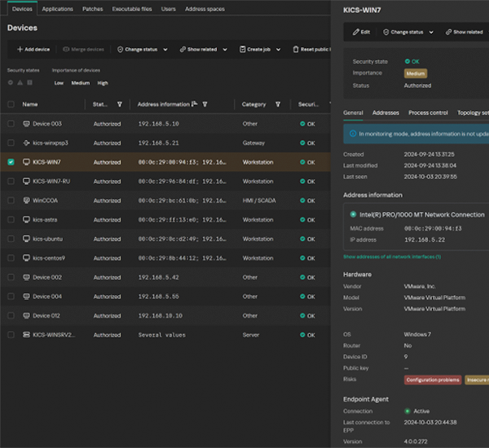
Task: Click the Device 002 device icon
Action: (x=27, y=277)
